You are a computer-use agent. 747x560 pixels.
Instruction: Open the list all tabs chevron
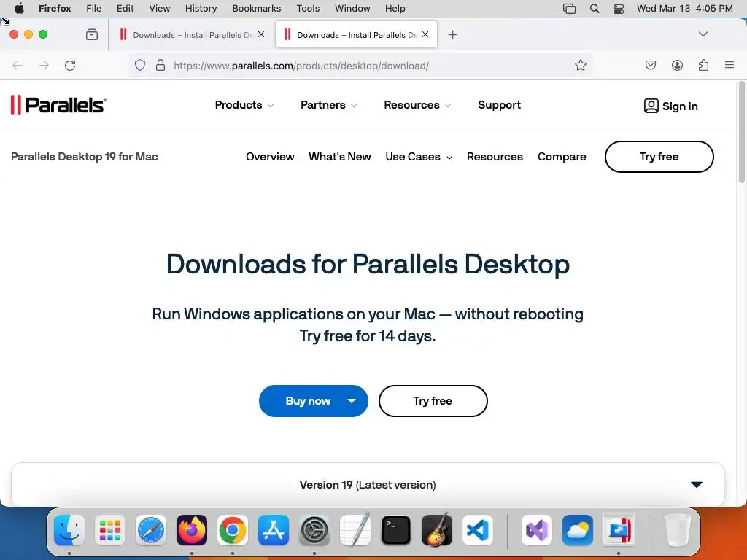tap(703, 34)
